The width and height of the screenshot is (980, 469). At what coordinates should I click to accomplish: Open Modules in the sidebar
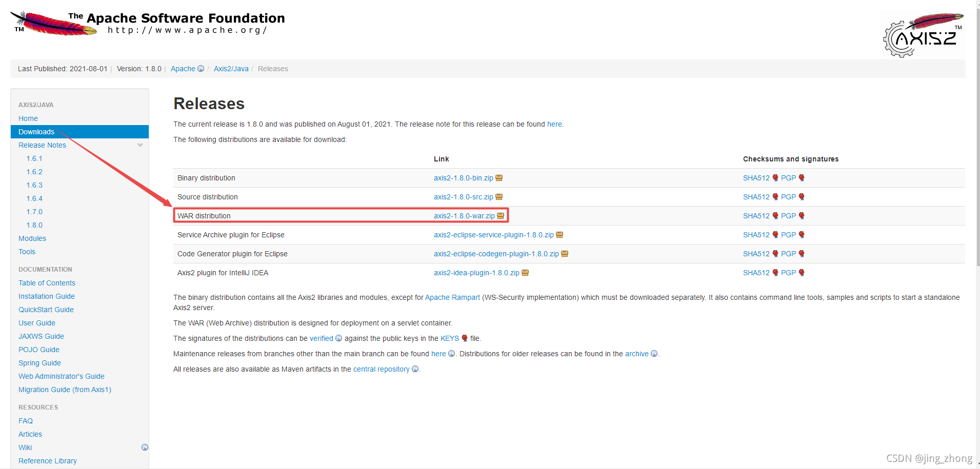coord(32,238)
